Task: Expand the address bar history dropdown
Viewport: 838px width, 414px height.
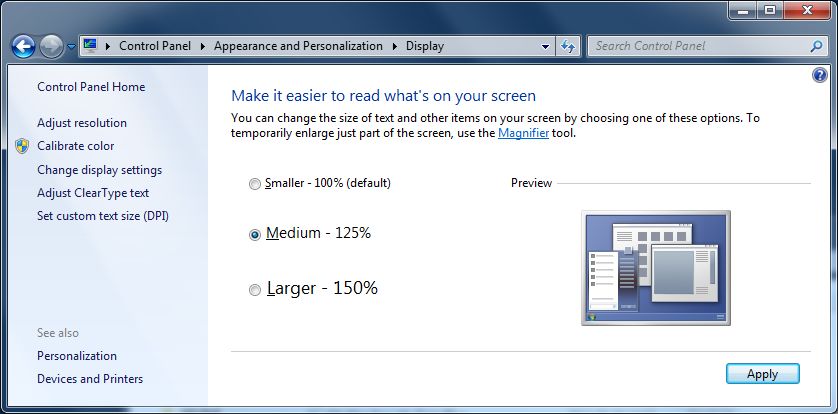Action: [545, 46]
